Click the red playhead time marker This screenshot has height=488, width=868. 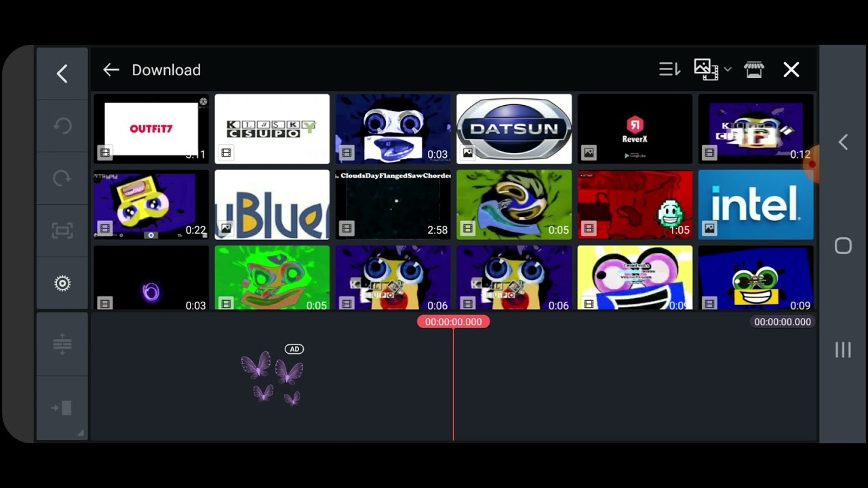pyautogui.click(x=453, y=322)
